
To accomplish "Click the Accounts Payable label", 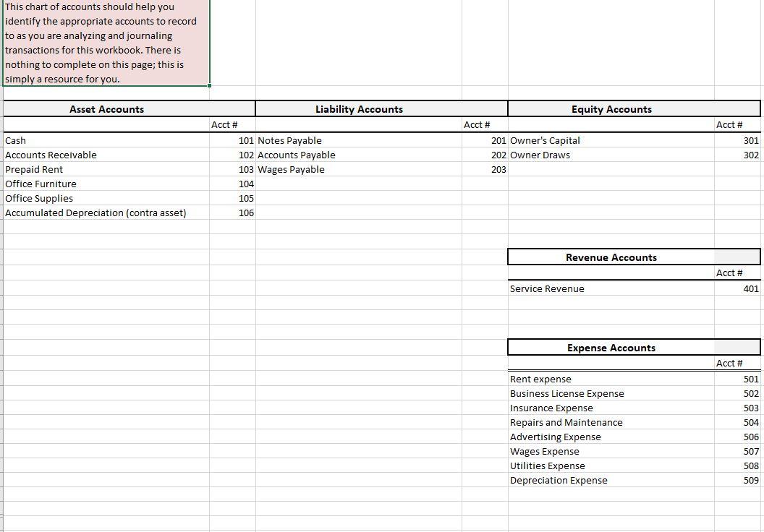I will (x=297, y=155).
